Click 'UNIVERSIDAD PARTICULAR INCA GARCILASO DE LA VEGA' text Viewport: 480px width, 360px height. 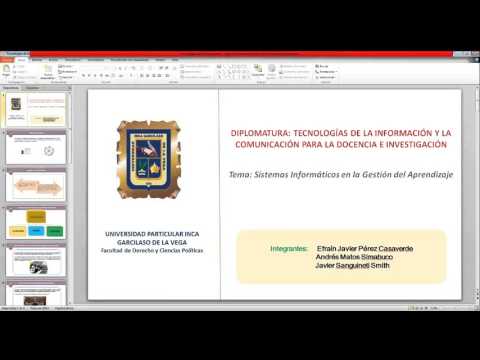click(152, 238)
